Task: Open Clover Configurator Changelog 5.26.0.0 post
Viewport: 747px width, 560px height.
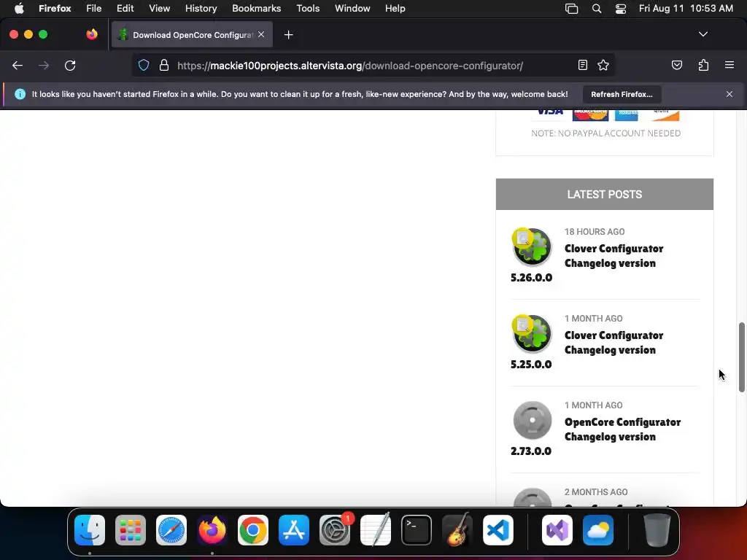Action: coord(614,256)
